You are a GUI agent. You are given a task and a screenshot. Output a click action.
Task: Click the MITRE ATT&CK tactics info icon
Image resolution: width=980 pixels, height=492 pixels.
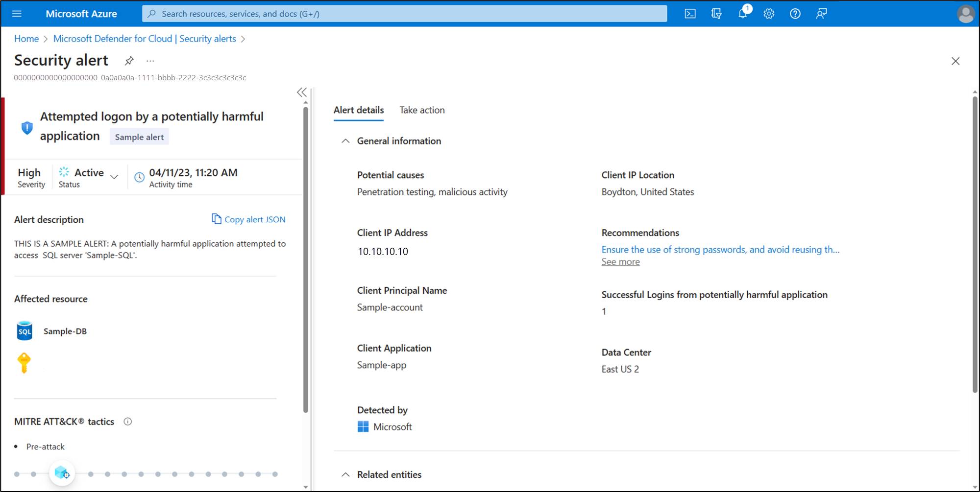[x=128, y=422]
